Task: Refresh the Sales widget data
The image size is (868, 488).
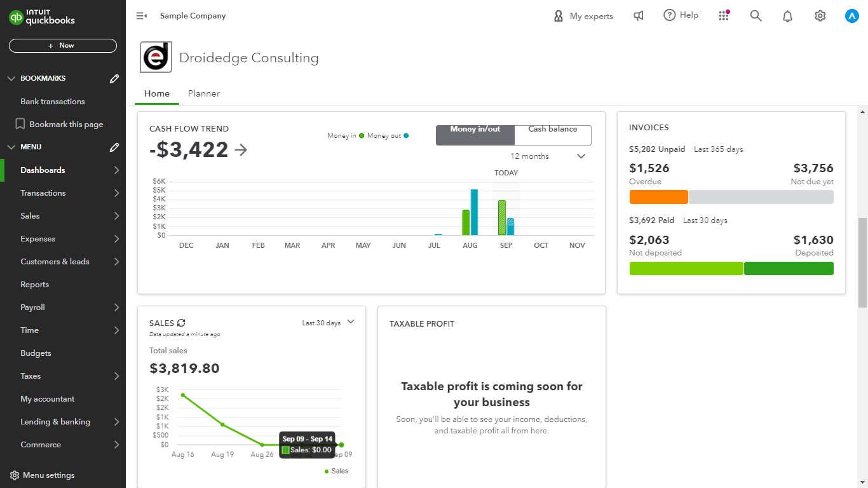Action: [x=181, y=323]
